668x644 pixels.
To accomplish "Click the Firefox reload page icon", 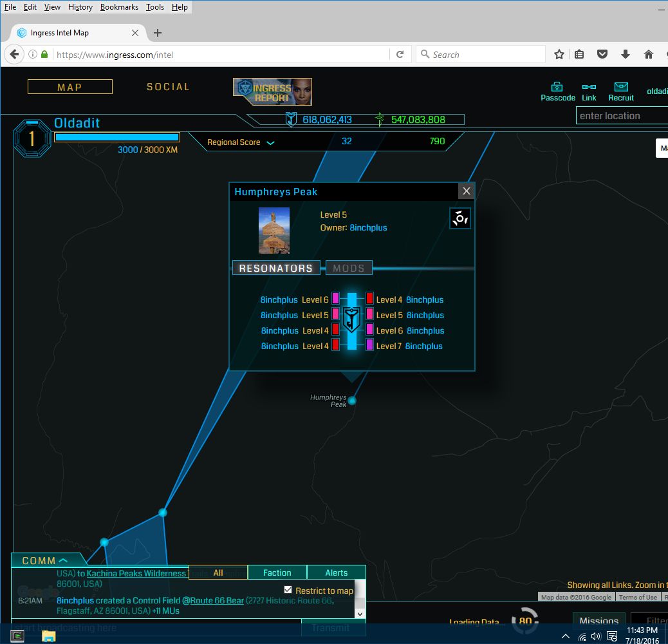I will tap(400, 55).
